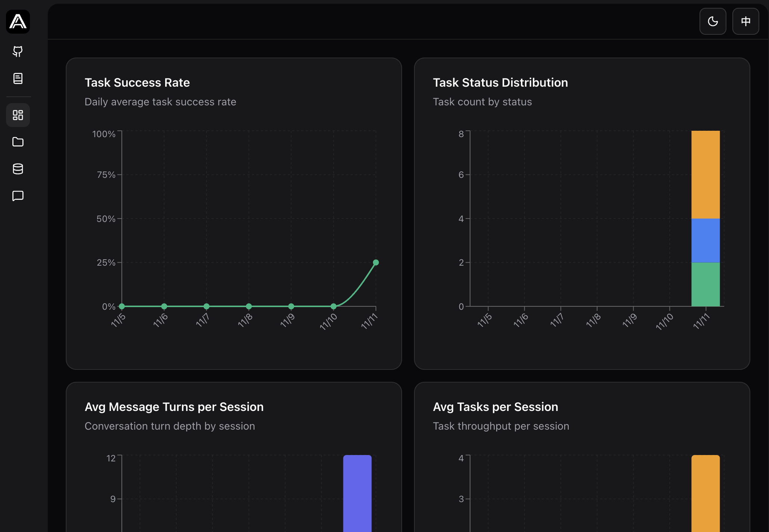Open the documentation icon in sidebar

click(18, 78)
